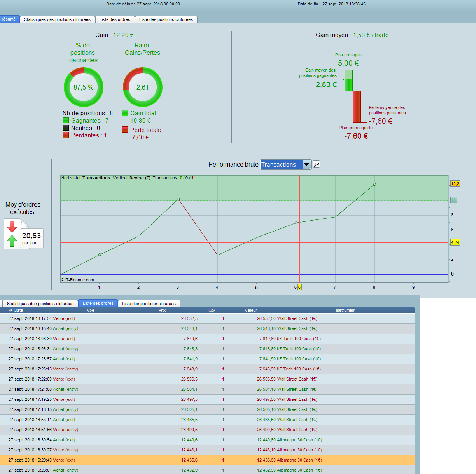Expand the Transactions dropdown arrow
The image size is (476, 474).
(306, 165)
